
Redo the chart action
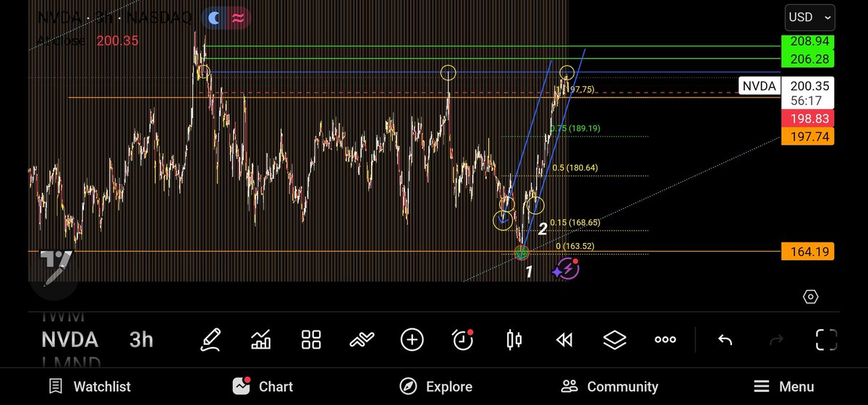pyautogui.click(x=775, y=339)
